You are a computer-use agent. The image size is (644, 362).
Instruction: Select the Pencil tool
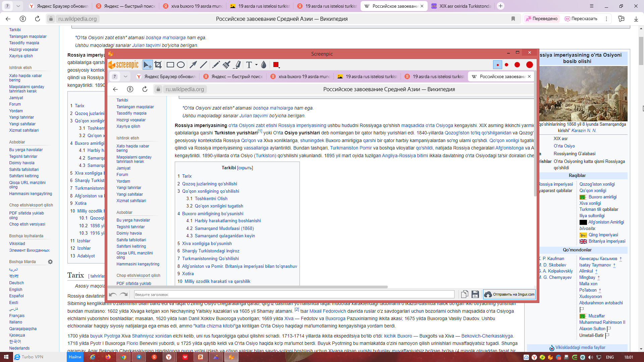216,65
